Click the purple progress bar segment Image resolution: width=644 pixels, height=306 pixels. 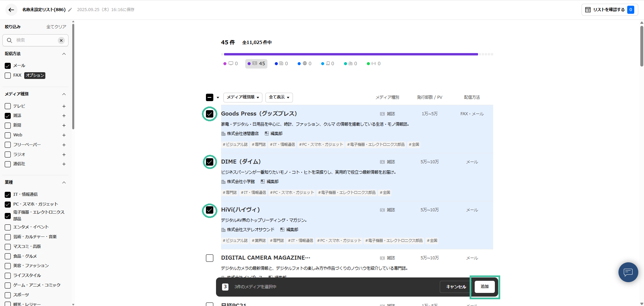[351, 54]
